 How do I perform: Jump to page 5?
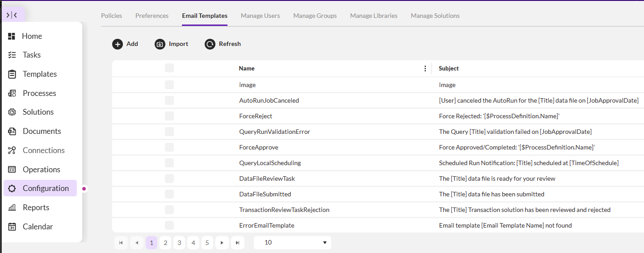(x=207, y=243)
